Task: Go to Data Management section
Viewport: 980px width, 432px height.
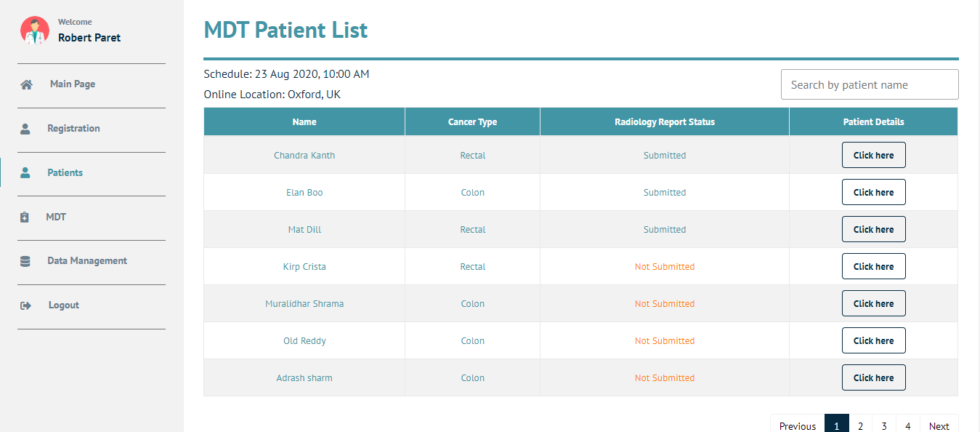Action: (86, 261)
